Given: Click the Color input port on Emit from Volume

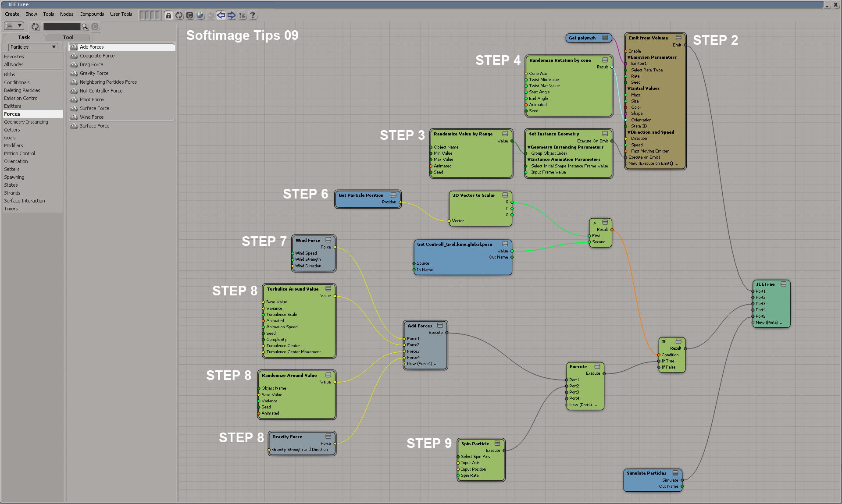Looking at the screenshot, I should (x=626, y=107).
